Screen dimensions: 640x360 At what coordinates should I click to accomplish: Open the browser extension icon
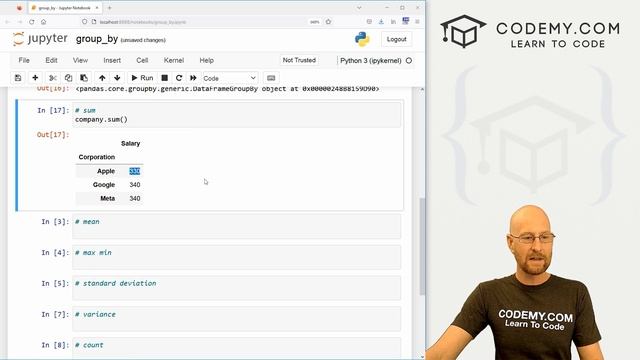(405, 21)
